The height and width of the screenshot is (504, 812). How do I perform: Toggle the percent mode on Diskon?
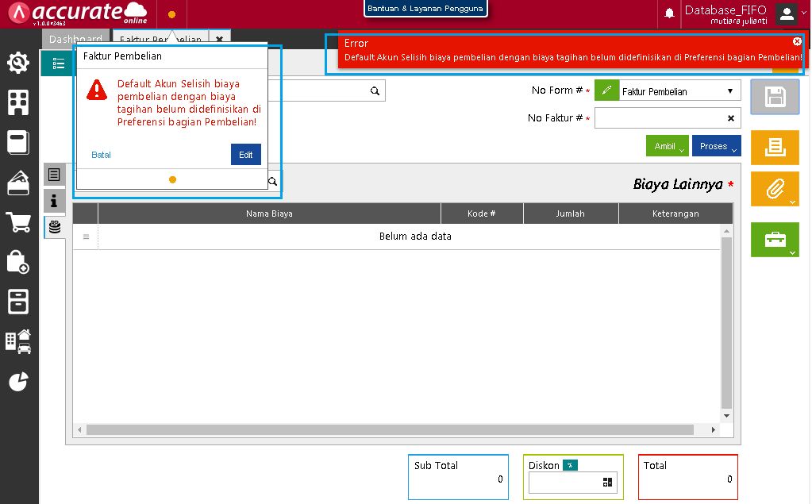click(570, 465)
